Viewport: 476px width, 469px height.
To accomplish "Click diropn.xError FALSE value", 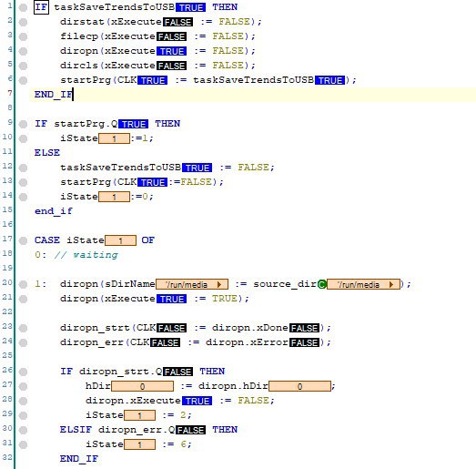I will 304,343.
